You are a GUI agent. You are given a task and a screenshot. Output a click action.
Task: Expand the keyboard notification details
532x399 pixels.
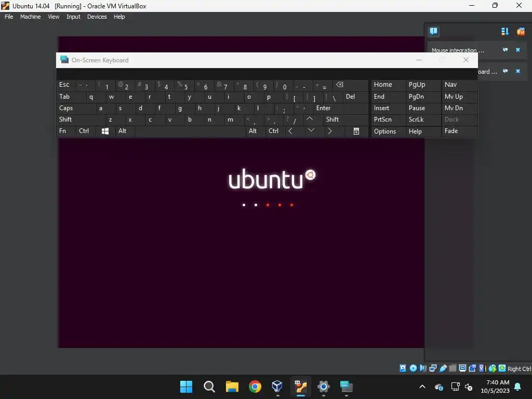click(505, 71)
